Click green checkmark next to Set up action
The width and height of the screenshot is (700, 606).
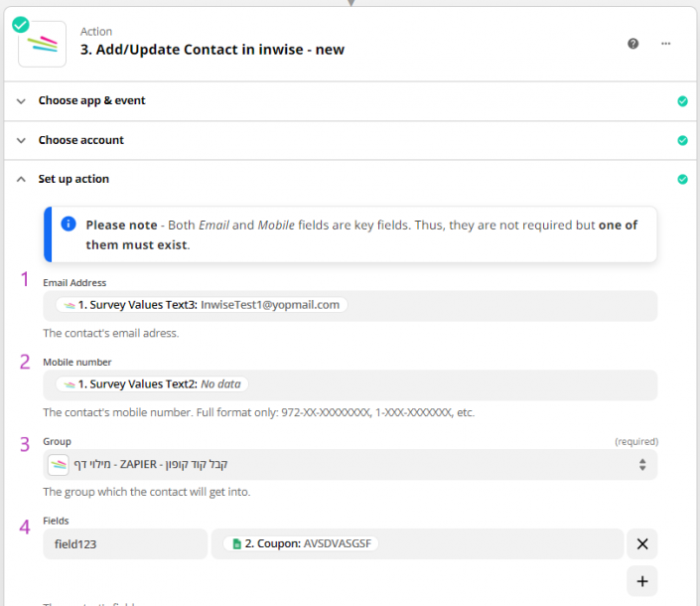[x=682, y=179]
